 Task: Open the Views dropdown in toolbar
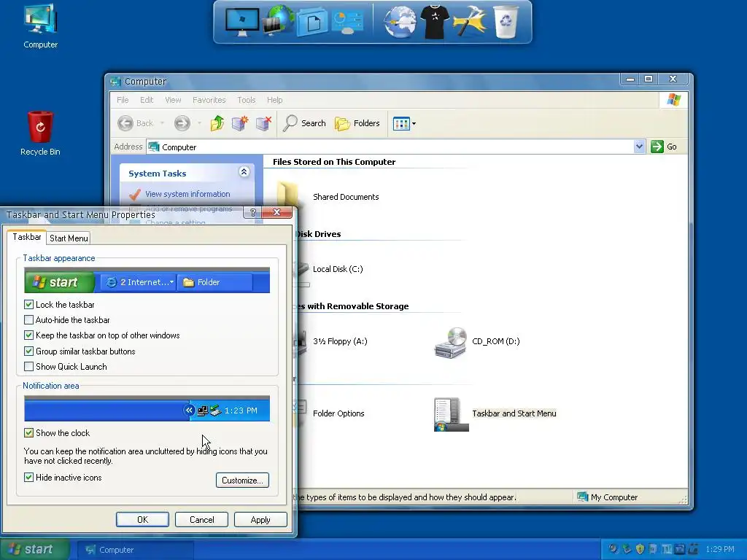404,124
